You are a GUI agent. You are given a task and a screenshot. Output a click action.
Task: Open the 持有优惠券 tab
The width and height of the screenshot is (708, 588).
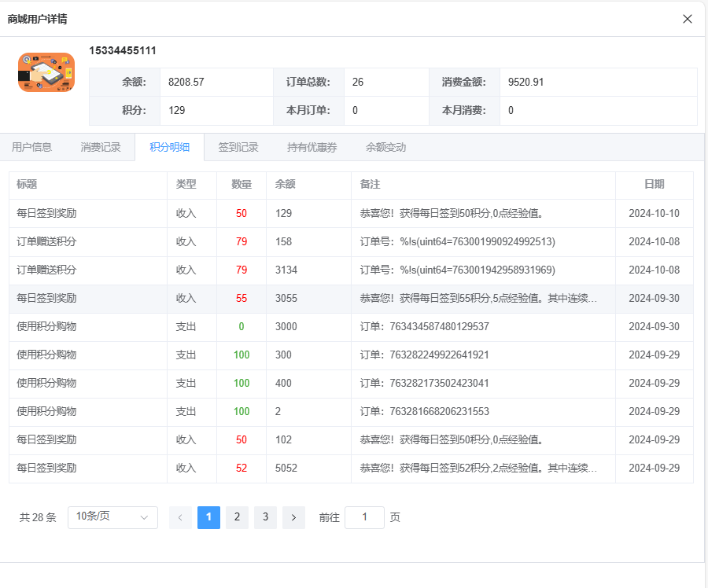pyautogui.click(x=312, y=147)
